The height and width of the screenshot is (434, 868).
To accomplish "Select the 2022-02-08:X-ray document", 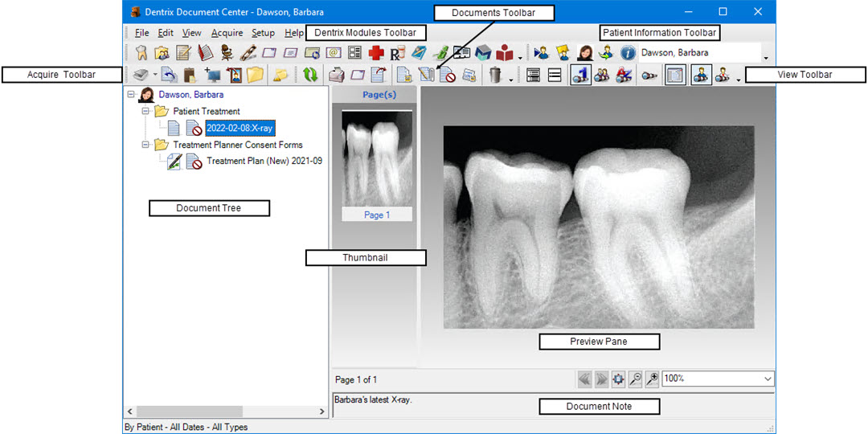I will coord(240,128).
